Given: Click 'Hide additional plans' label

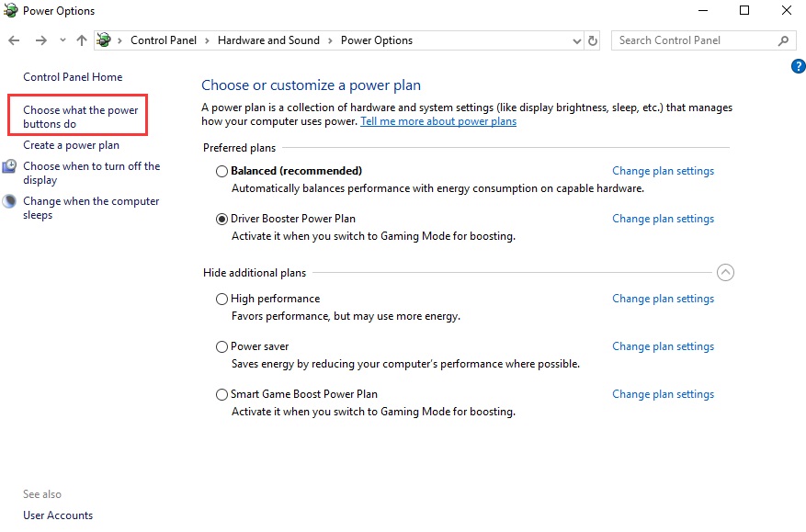Looking at the screenshot, I should coord(255,272).
